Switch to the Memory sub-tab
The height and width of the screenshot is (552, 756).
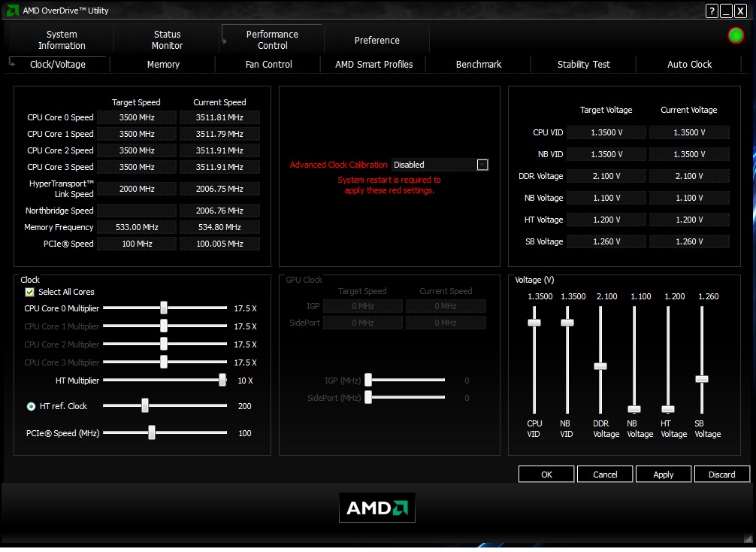163,64
